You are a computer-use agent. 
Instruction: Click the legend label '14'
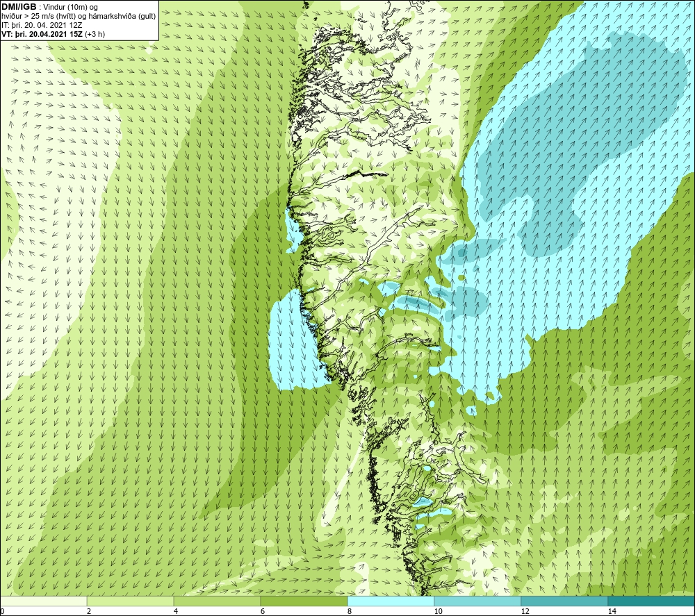(612, 611)
